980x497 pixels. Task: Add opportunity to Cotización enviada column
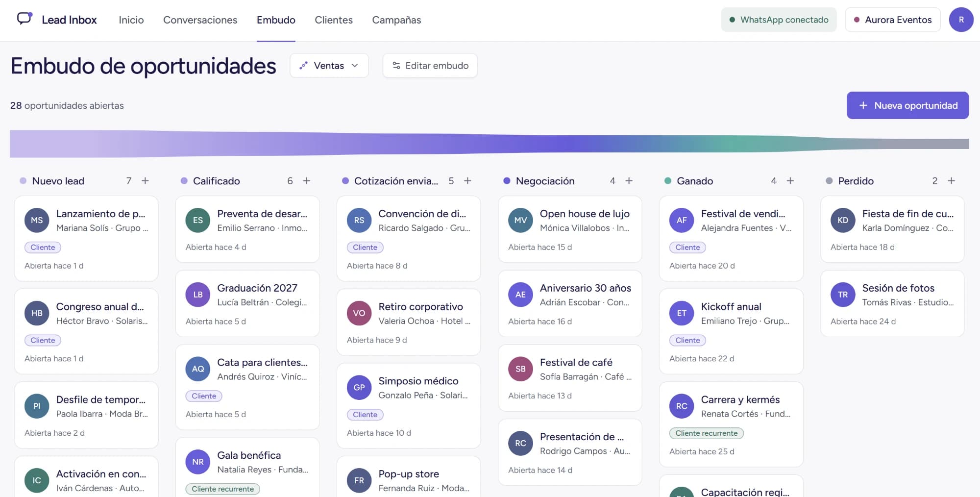point(468,181)
